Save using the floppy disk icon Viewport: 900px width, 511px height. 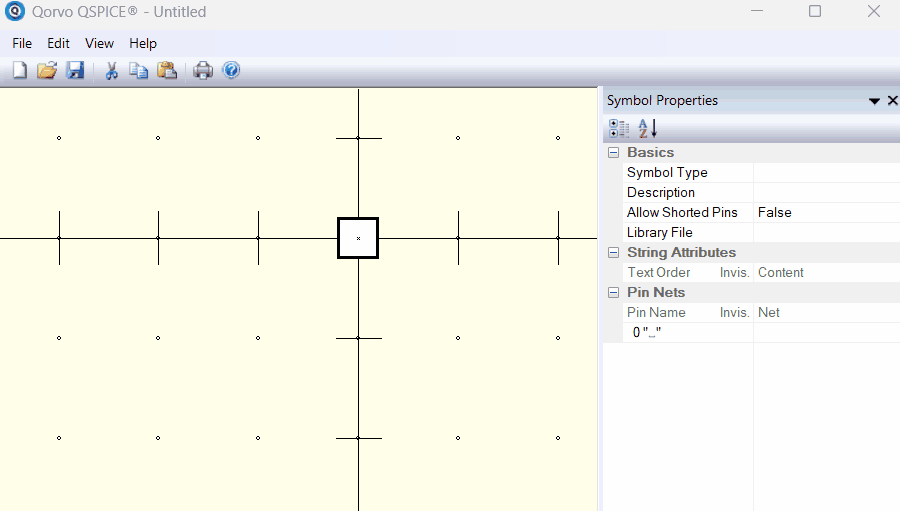tap(75, 70)
